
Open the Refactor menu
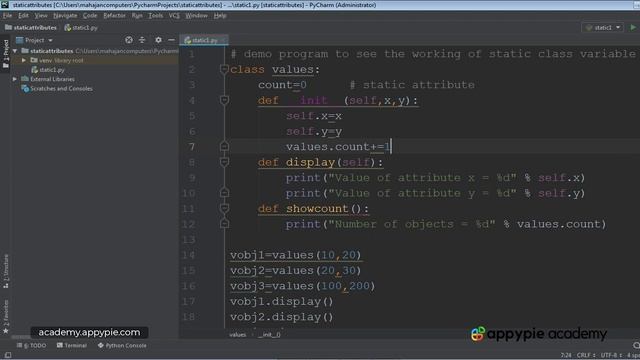tap(114, 16)
